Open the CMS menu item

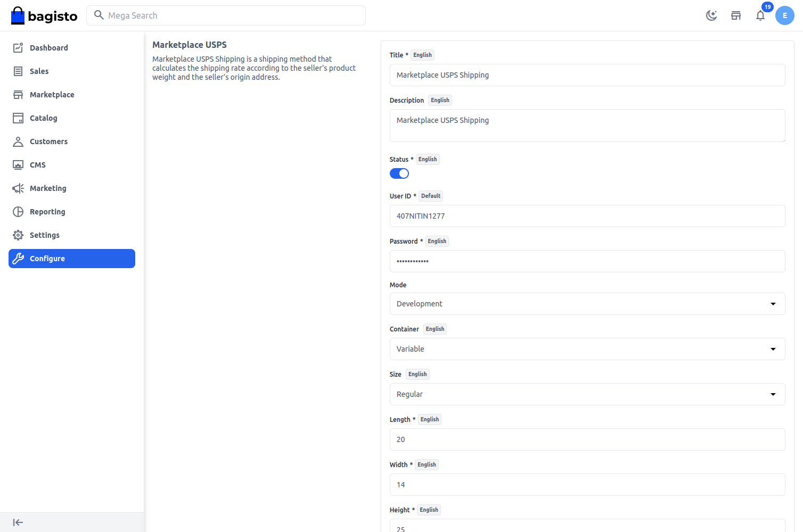tap(72, 165)
